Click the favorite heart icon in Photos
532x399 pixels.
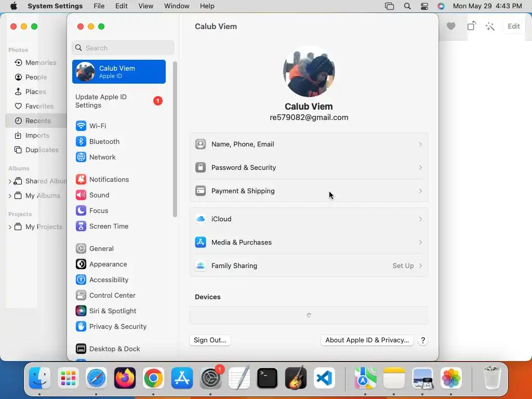click(451, 26)
